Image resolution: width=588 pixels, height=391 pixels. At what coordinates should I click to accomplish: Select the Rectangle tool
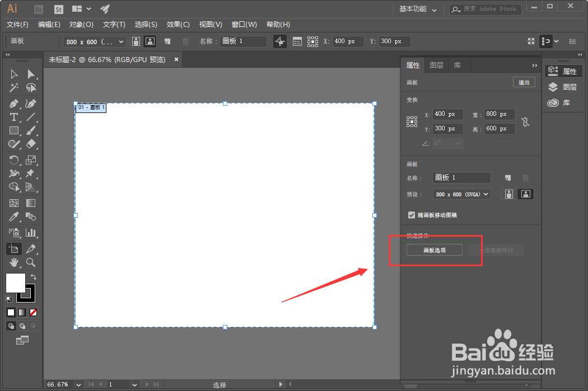[14, 130]
